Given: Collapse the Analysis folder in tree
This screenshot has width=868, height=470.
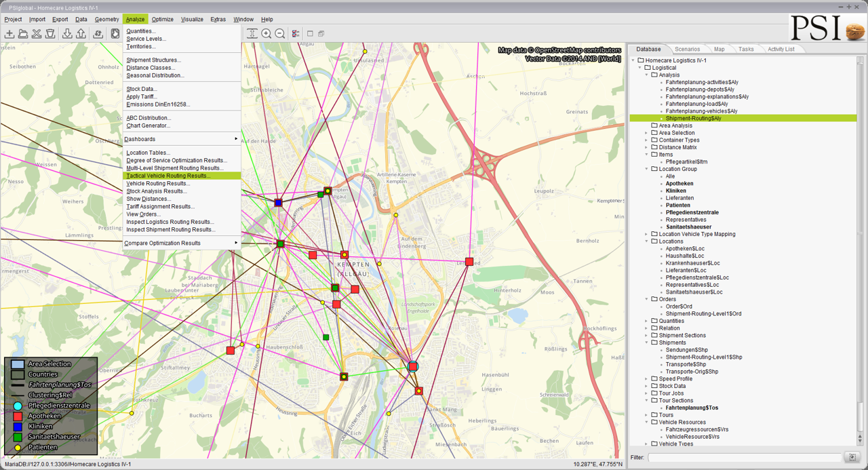Looking at the screenshot, I should point(647,75).
